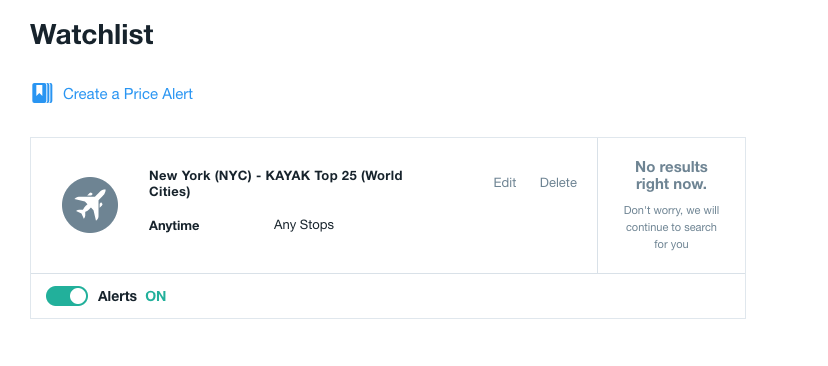Click the airplane icon for the NYC alert
Screen dimensions: 828x366
[x=90, y=205]
